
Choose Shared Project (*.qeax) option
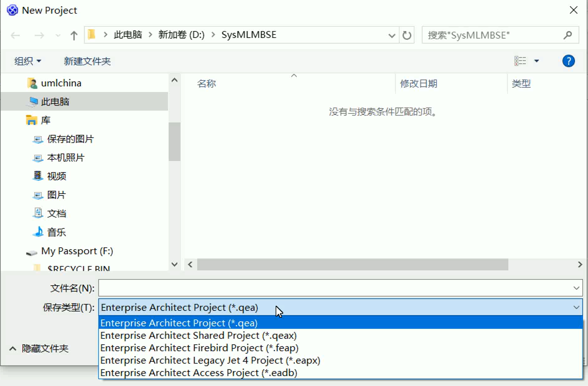pos(340,336)
